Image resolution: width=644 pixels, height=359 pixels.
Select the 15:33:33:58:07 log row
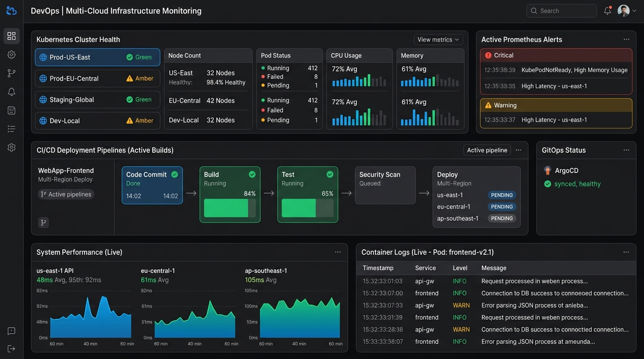[496, 342]
